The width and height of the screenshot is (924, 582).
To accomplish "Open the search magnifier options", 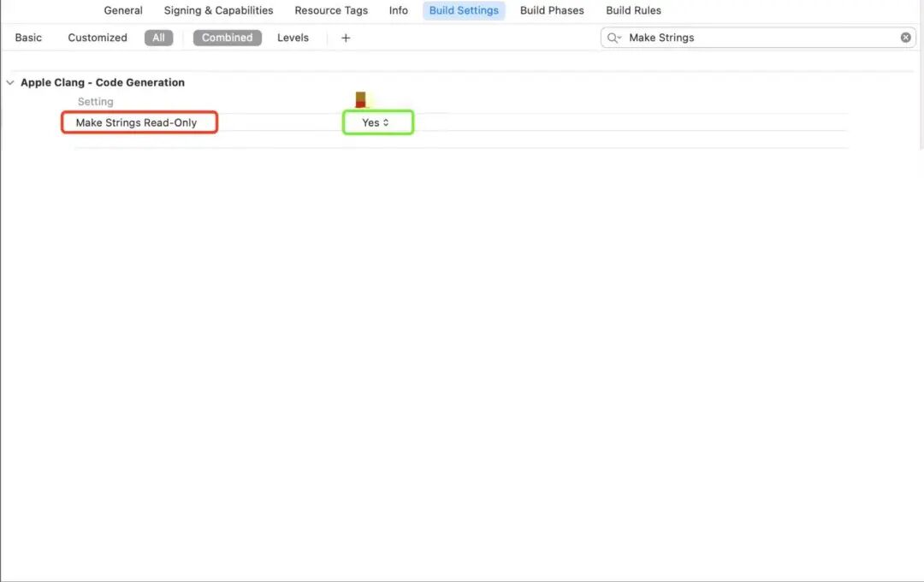I will click(614, 38).
